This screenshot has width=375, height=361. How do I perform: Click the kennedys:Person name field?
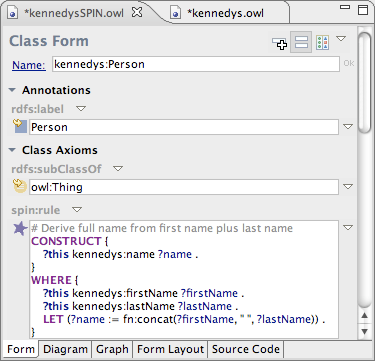coord(196,64)
